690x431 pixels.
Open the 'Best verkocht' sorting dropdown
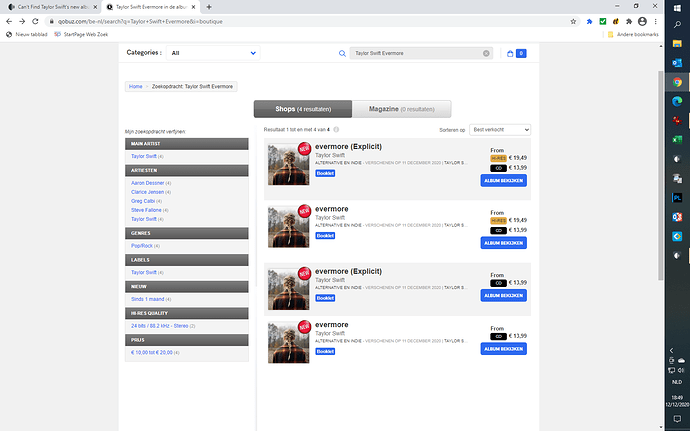point(500,129)
